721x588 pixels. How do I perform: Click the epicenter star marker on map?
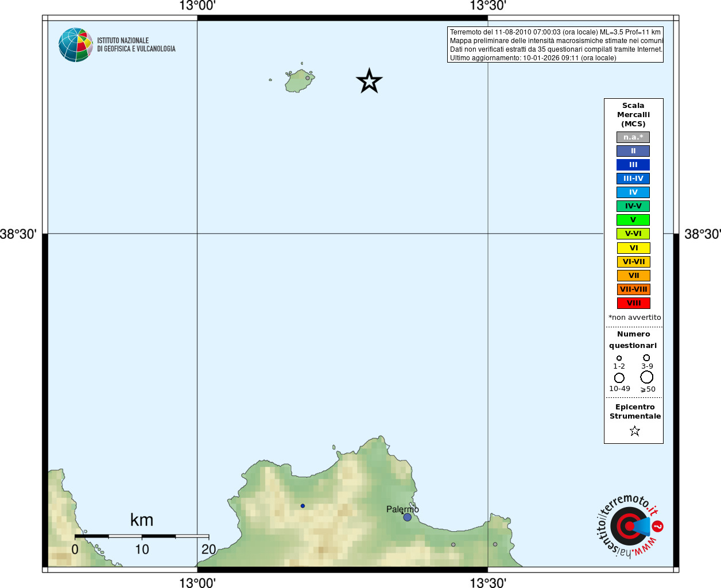(x=369, y=81)
